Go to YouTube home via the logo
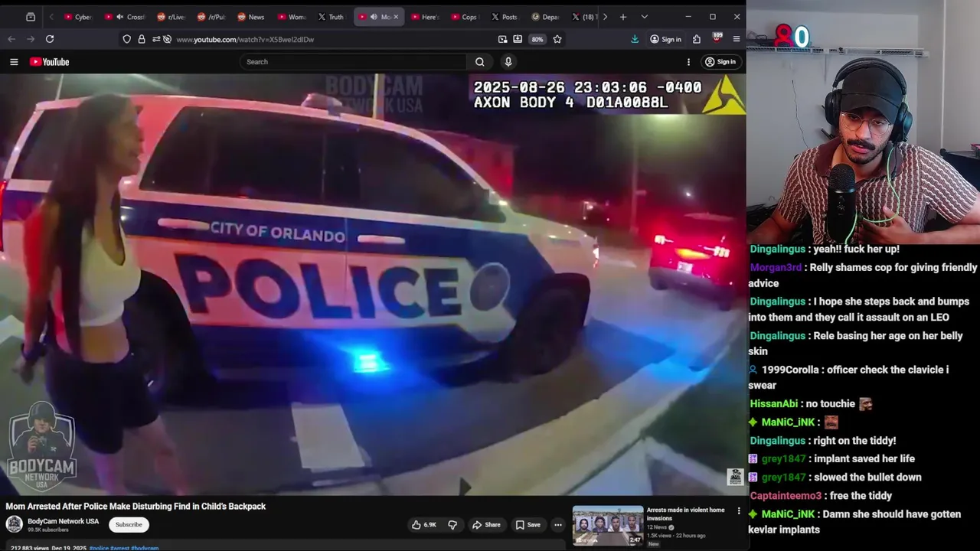This screenshot has height=551, width=980. coord(50,62)
